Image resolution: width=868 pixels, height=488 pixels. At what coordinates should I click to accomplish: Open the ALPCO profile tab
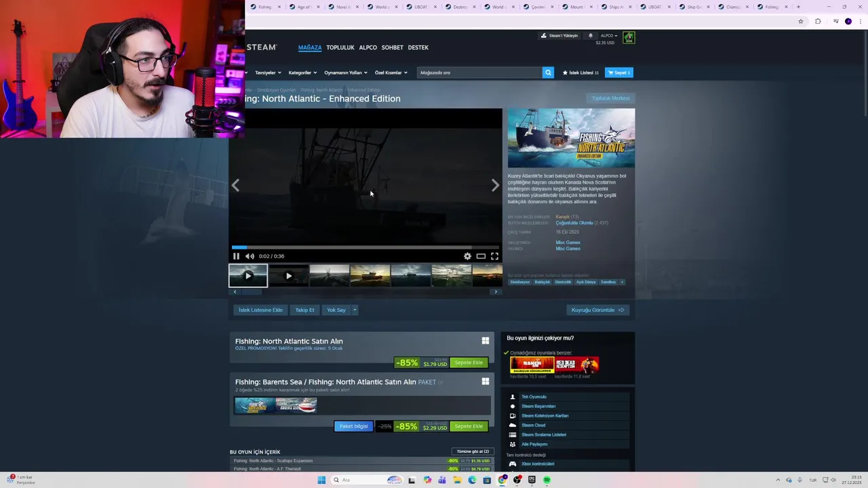pyautogui.click(x=368, y=47)
